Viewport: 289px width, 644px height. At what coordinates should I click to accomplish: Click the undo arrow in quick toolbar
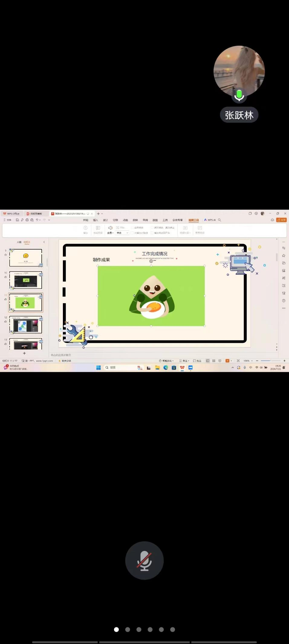(x=37, y=220)
